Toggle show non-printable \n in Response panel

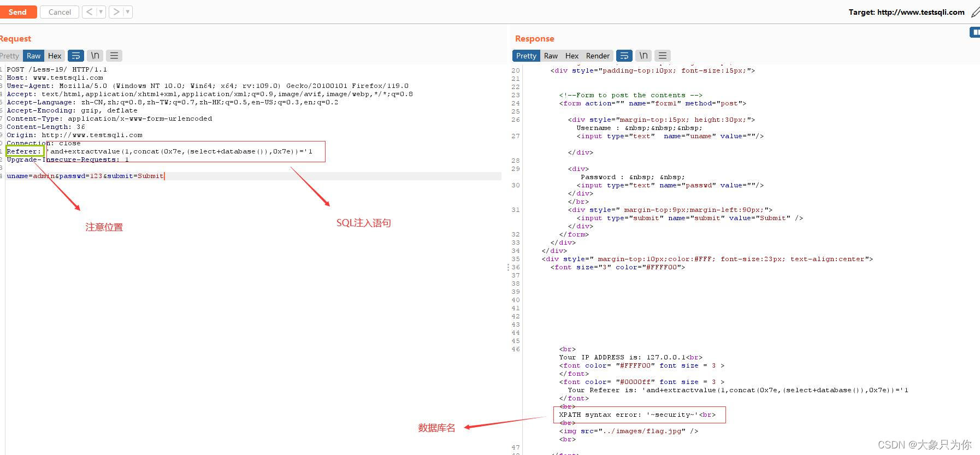point(644,56)
